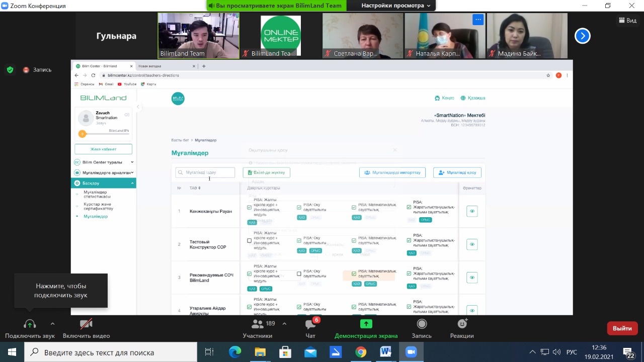644x362 pixels.
Task: Toggle Тестовый Конструктор Жаратылыстанушылық checkbox
Action: click(409, 240)
